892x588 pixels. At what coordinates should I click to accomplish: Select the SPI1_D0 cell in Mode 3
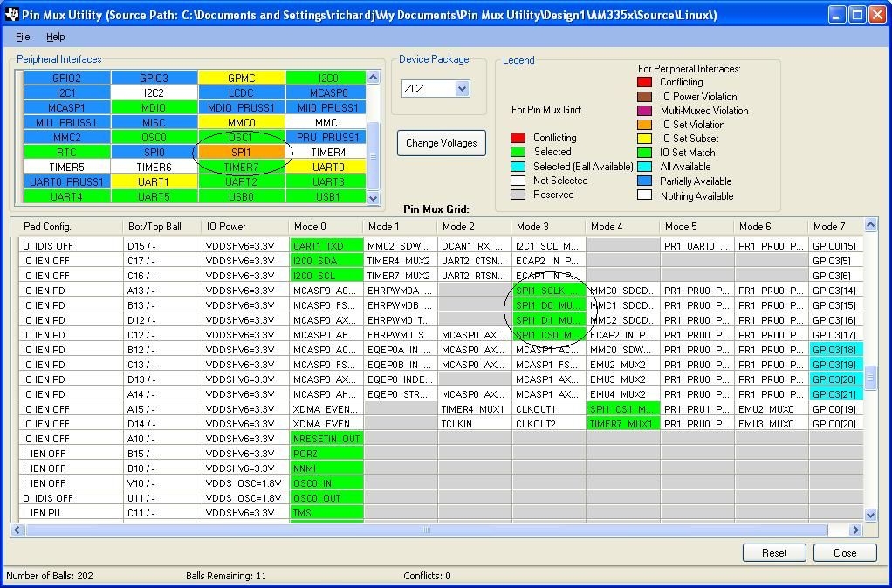point(548,305)
